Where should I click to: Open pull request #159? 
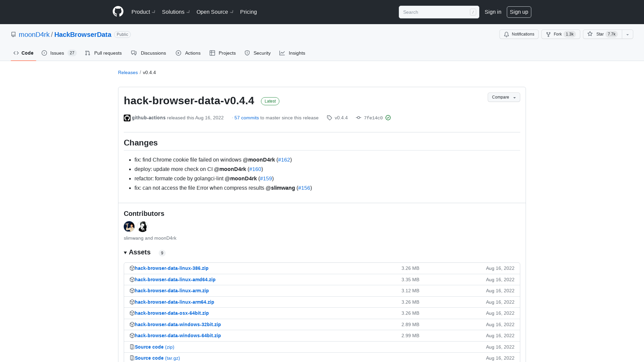[x=266, y=179]
